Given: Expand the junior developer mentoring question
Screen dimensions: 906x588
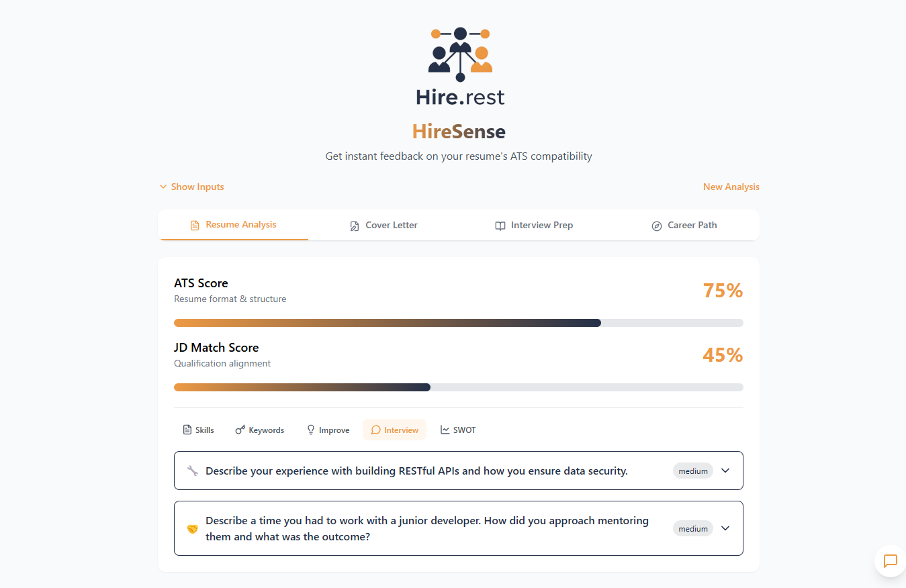Looking at the screenshot, I should click(725, 528).
